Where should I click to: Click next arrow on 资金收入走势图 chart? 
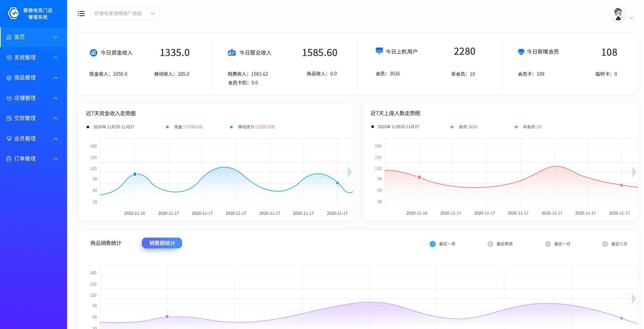[x=350, y=172]
